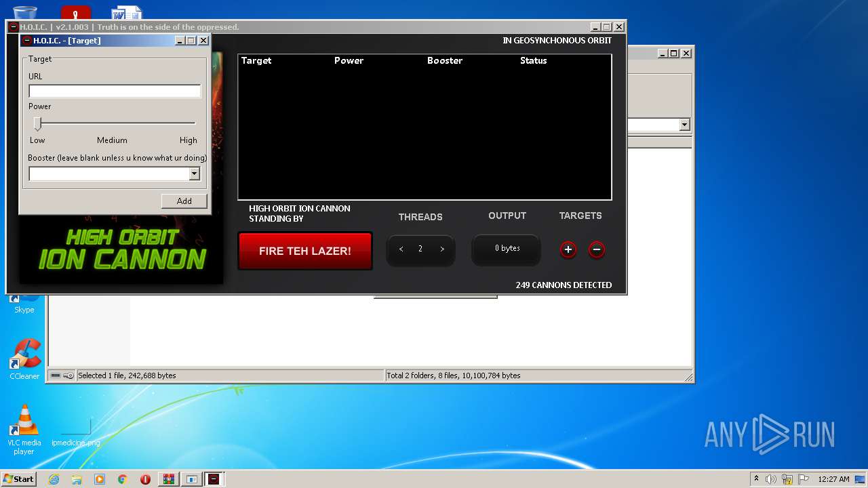Image resolution: width=868 pixels, height=488 pixels.
Task: Close the background archive window
Action: pyautogui.click(x=686, y=53)
